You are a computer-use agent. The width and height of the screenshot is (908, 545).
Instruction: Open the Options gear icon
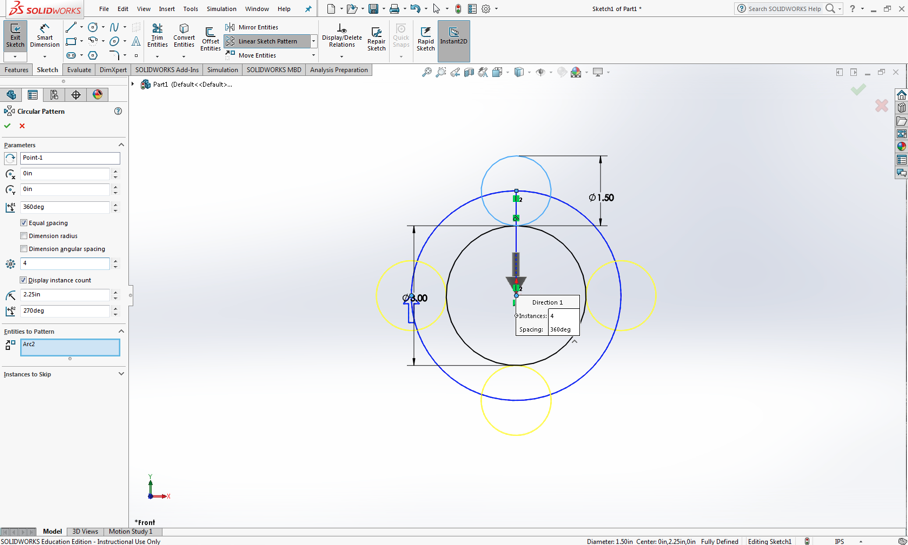click(x=486, y=9)
